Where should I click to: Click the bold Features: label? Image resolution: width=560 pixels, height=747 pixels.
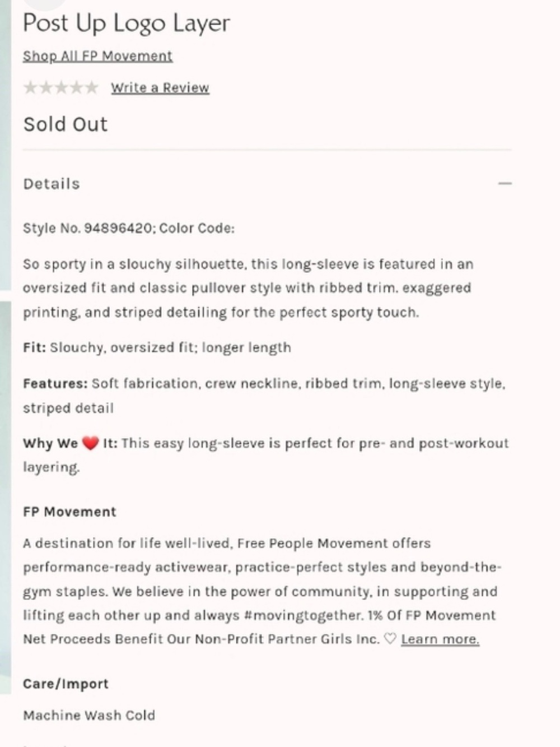point(55,384)
